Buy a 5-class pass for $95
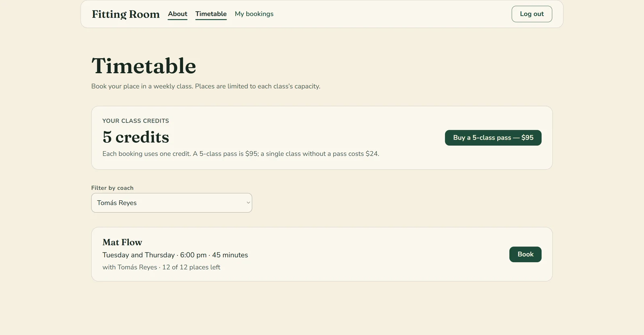 click(493, 138)
